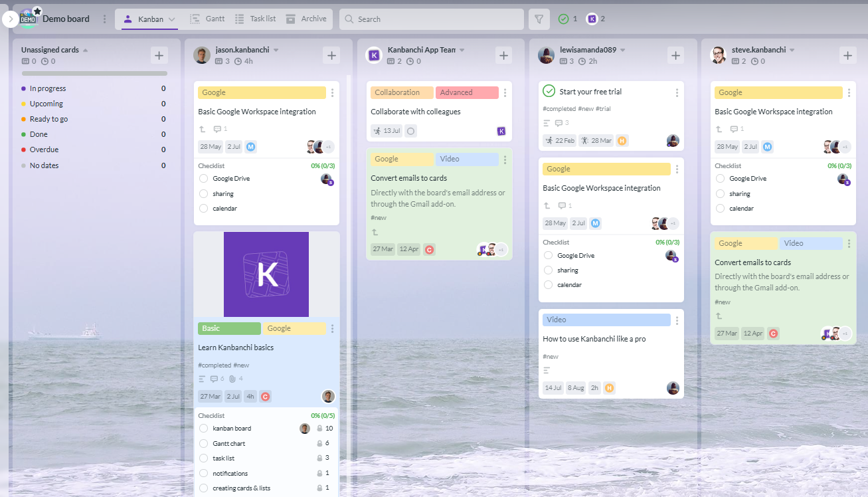This screenshot has width=868, height=497.
Task: Check the calendar checklist item on steve's card
Action: coord(719,208)
